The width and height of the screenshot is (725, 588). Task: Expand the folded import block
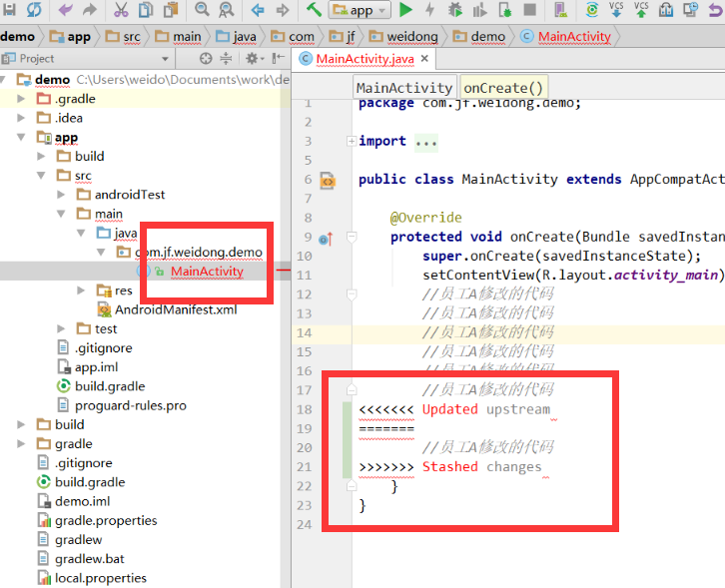[352, 141]
